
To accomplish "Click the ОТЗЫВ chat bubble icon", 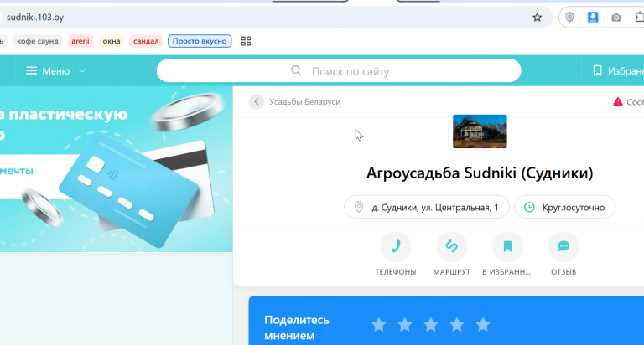I will click(x=563, y=246).
